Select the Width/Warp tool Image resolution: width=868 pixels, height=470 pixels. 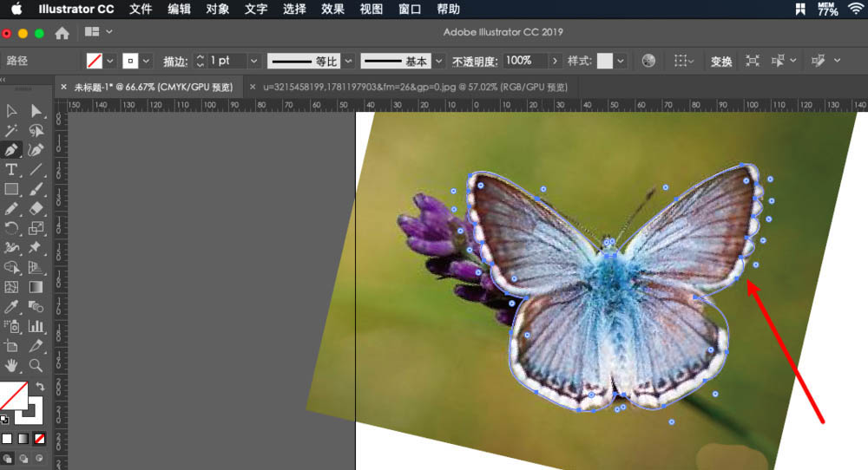pos(11,248)
